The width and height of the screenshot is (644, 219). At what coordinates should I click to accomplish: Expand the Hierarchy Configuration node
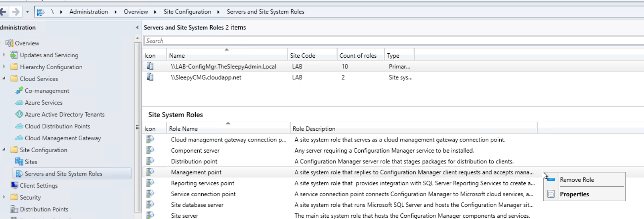[x=4, y=66]
